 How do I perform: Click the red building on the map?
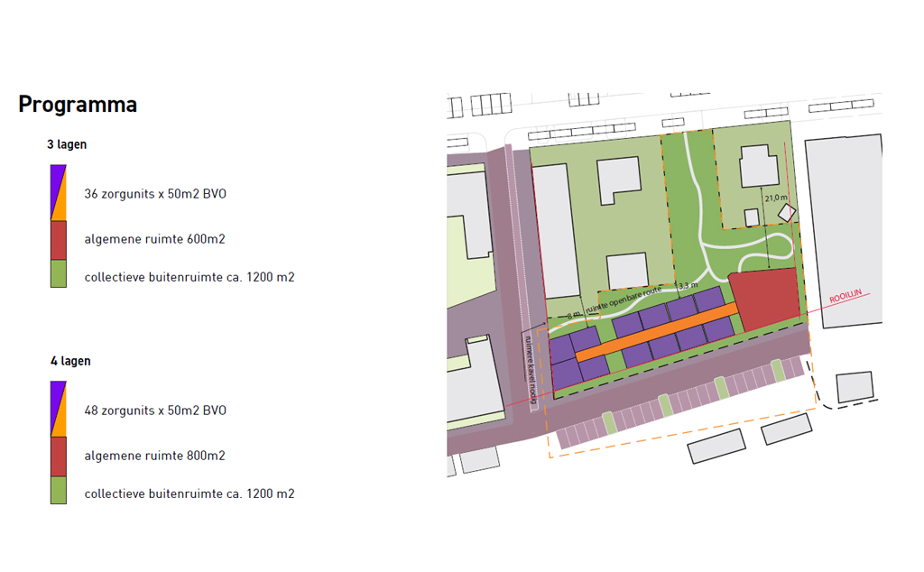pyautogui.click(x=766, y=298)
